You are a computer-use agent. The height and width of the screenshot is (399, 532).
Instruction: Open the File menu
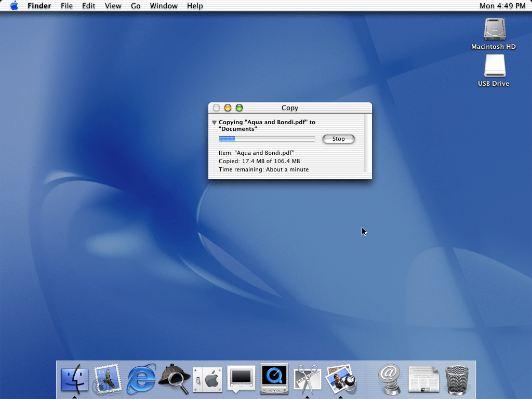click(x=66, y=6)
